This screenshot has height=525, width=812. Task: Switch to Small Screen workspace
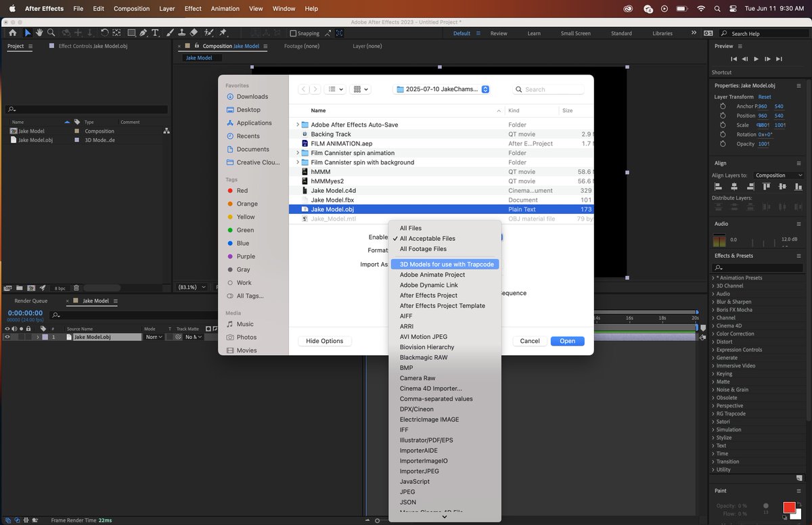pyautogui.click(x=575, y=33)
